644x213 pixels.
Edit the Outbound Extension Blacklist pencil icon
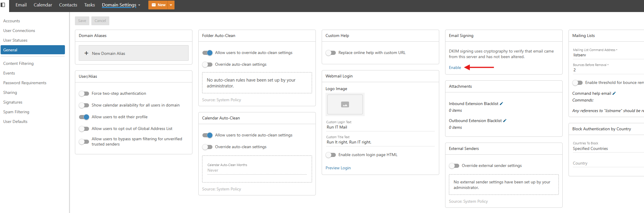pyautogui.click(x=505, y=121)
